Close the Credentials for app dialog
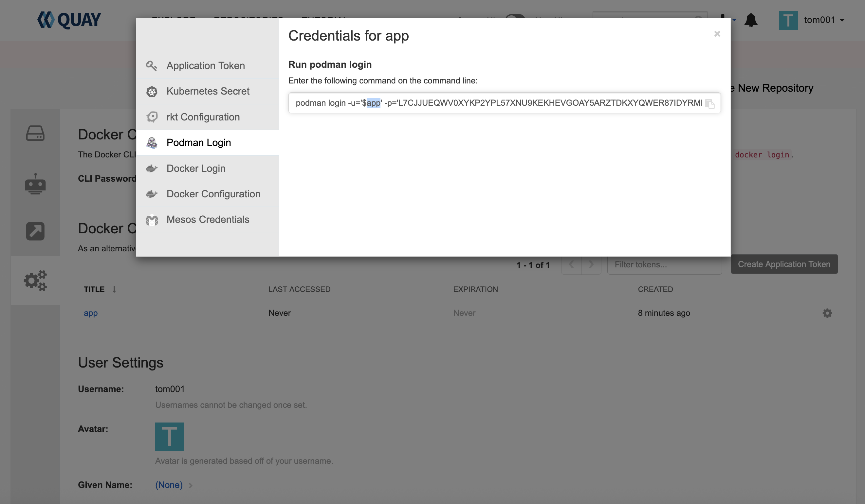 click(x=717, y=34)
